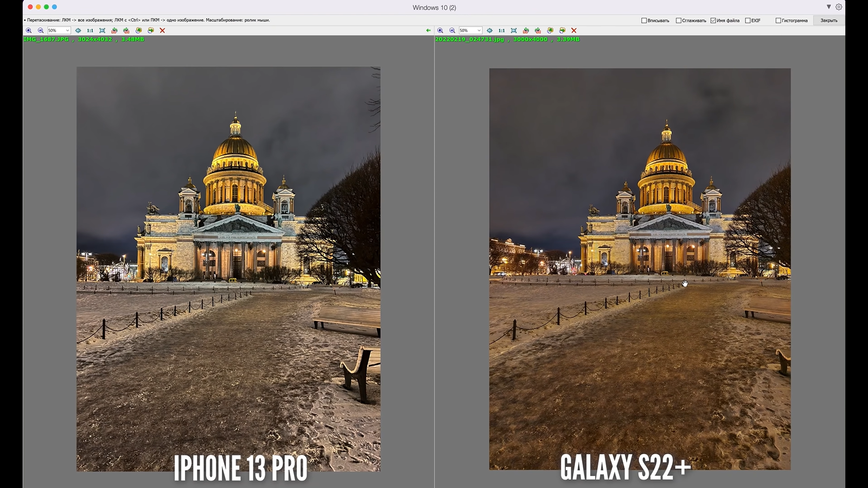Image resolution: width=868 pixels, height=488 pixels.
Task: Uncheck the Имя файла checkbox
Action: pos(713,21)
